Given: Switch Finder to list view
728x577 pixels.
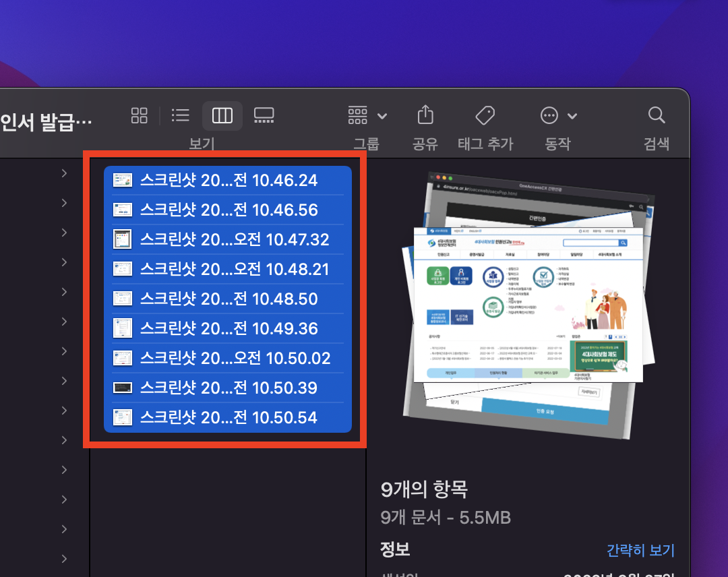Looking at the screenshot, I should [180, 115].
